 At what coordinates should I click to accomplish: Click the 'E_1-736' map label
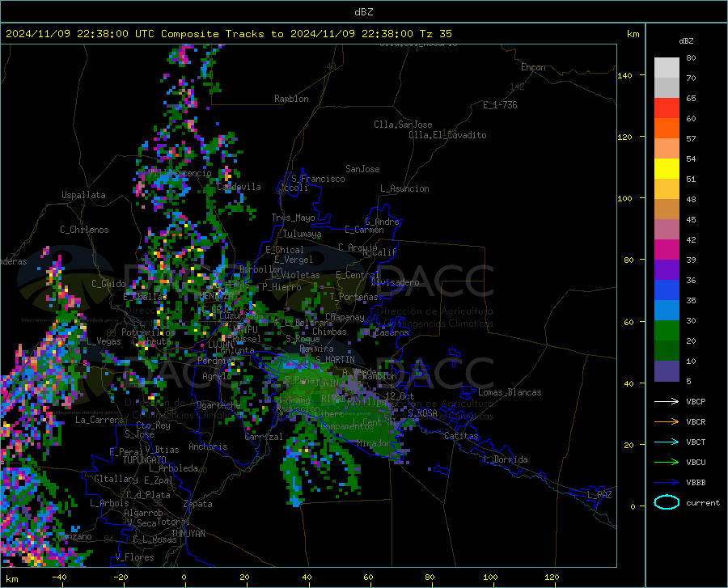[x=500, y=105]
